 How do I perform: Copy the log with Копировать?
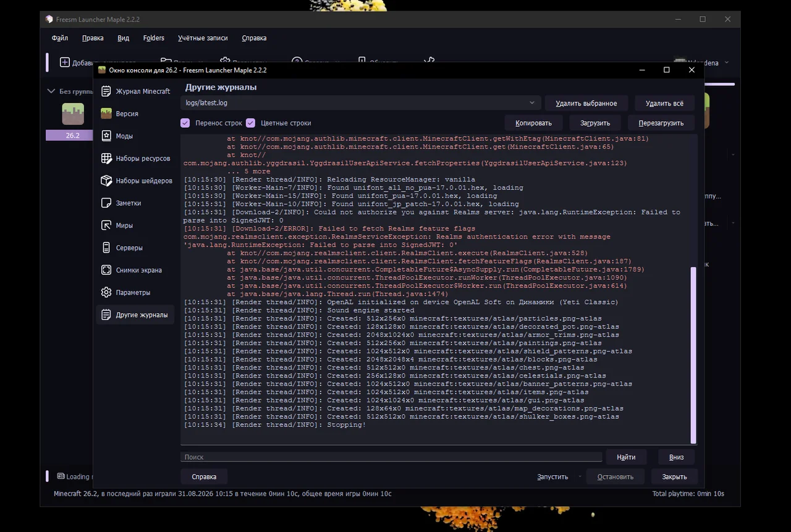click(x=533, y=123)
